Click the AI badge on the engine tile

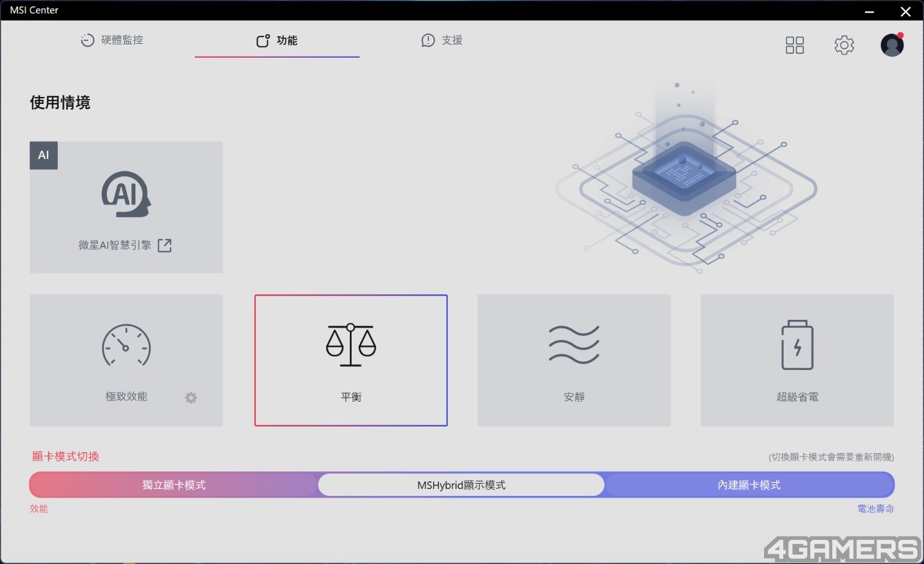pos(43,155)
